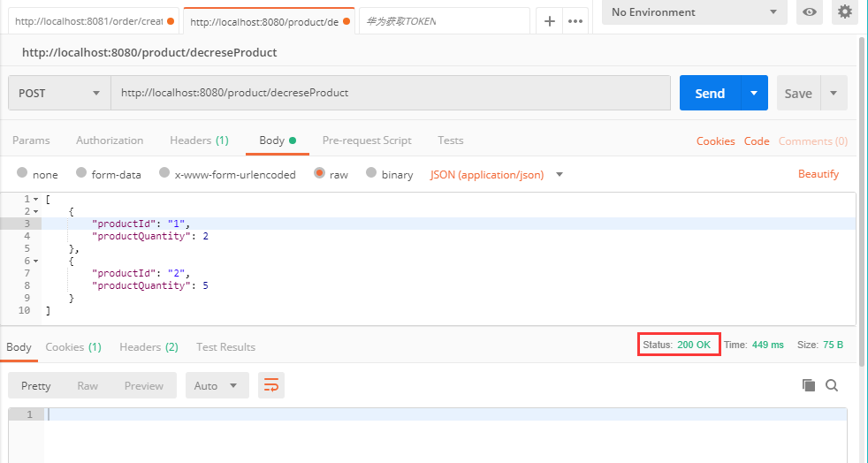Open the response Cookies (1) tab
The image size is (868, 463).
click(x=73, y=347)
